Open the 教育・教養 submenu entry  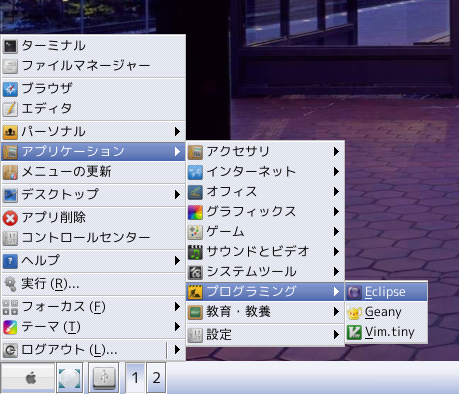point(265,312)
